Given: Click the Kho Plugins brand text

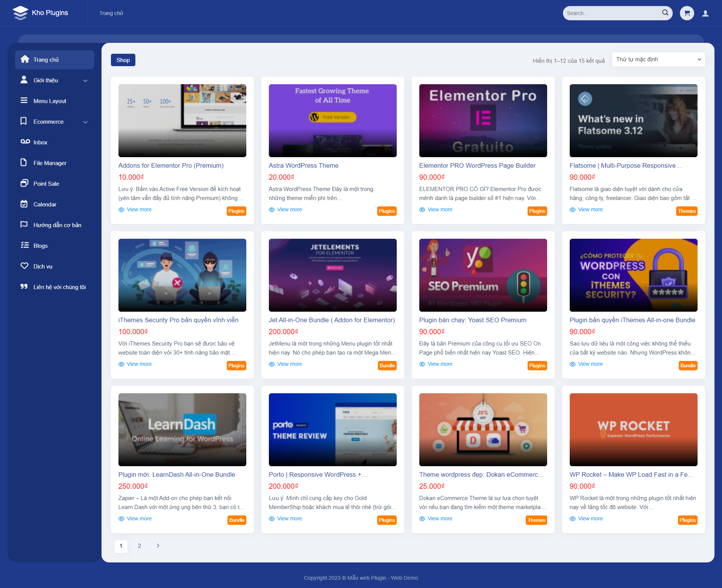Looking at the screenshot, I should coord(50,13).
